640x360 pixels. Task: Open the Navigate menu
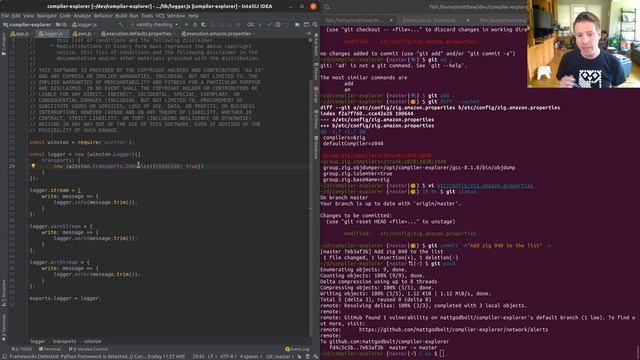click(x=47, y=16)
